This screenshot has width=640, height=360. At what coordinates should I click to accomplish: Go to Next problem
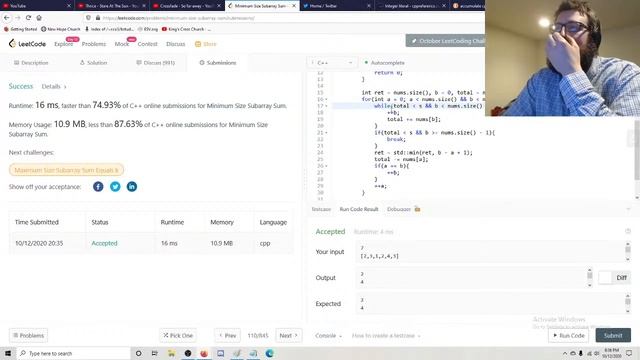[x=289, y=336]
